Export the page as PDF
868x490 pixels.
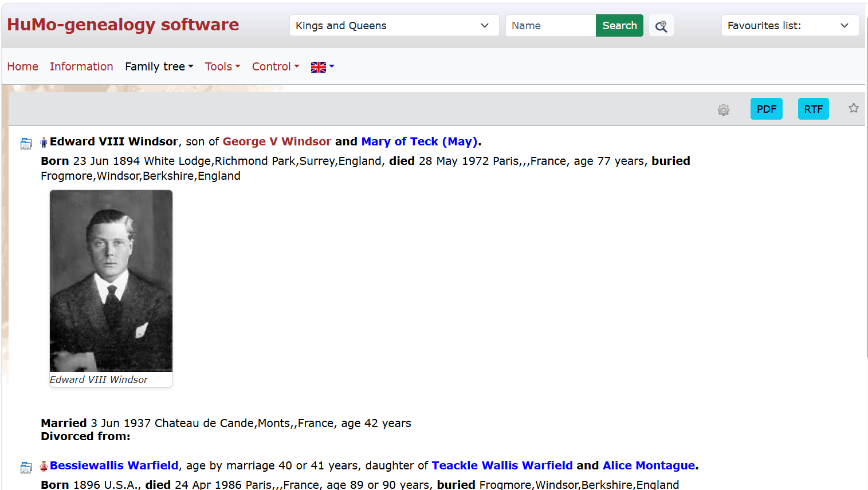[x=766, y=109]
